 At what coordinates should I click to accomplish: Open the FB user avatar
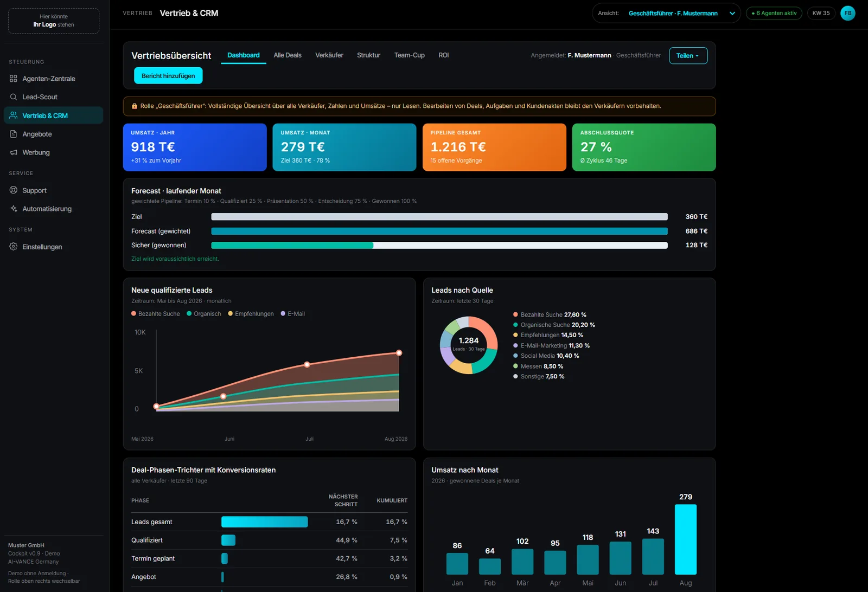[x=848, y=13]
